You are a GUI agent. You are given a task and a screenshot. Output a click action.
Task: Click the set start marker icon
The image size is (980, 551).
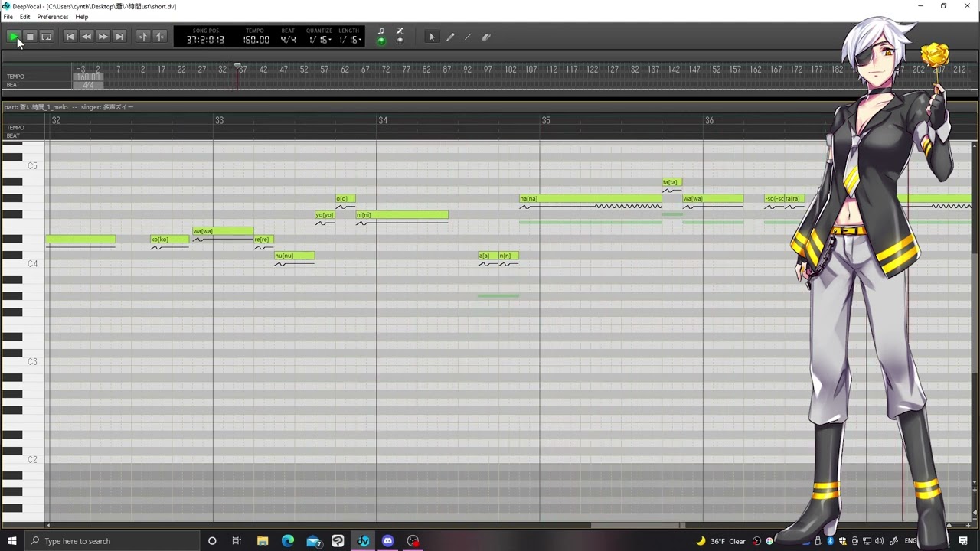pyautogui.click(x=142, y=36)
